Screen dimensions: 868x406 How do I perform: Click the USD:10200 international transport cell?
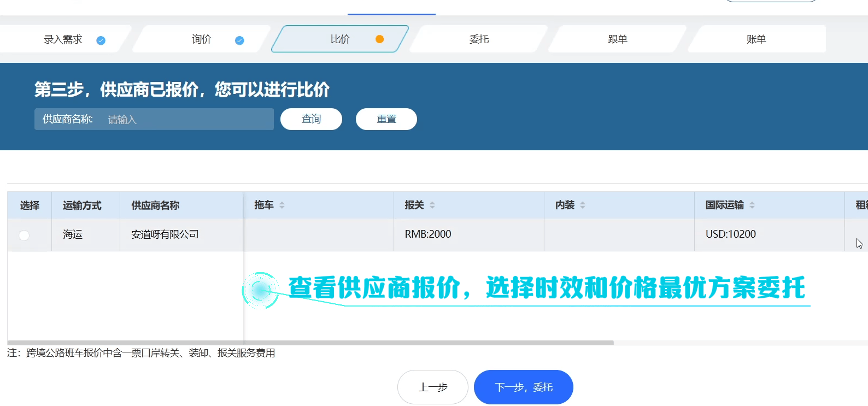tap(731, 234)
